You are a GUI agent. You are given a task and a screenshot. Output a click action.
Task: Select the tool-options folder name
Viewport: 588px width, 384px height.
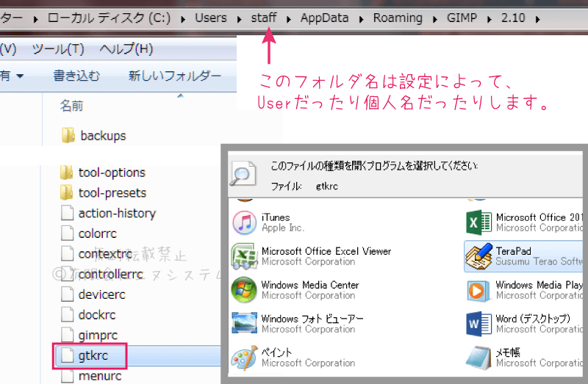(x=112, y=173)
